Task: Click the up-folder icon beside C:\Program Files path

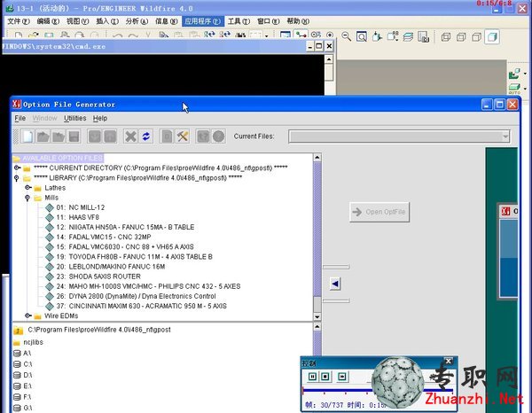Action: pos(18,330)
